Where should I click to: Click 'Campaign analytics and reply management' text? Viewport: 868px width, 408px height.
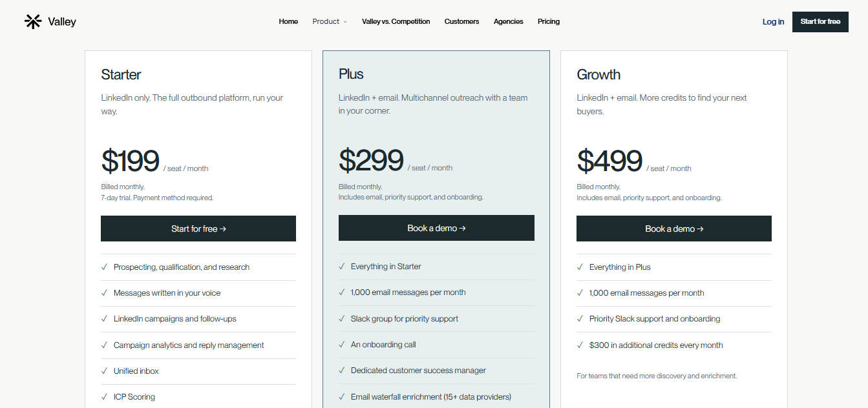click(x=189, y=345)
